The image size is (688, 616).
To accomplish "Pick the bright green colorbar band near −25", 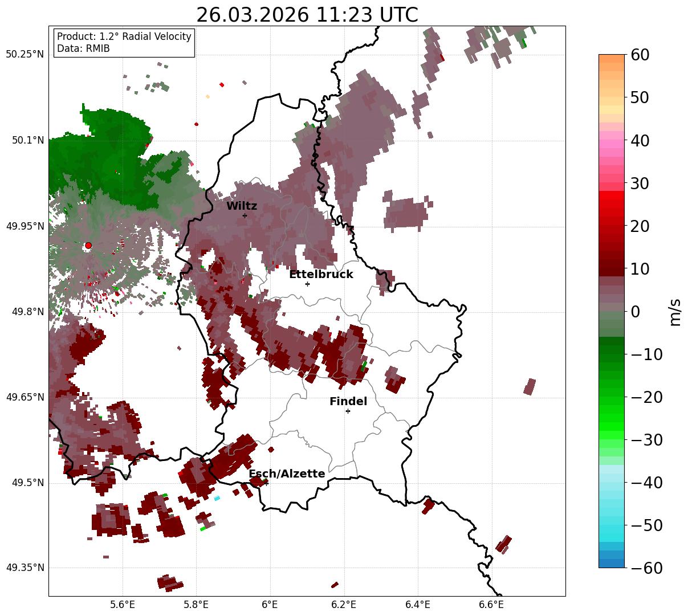I will 612,419.
